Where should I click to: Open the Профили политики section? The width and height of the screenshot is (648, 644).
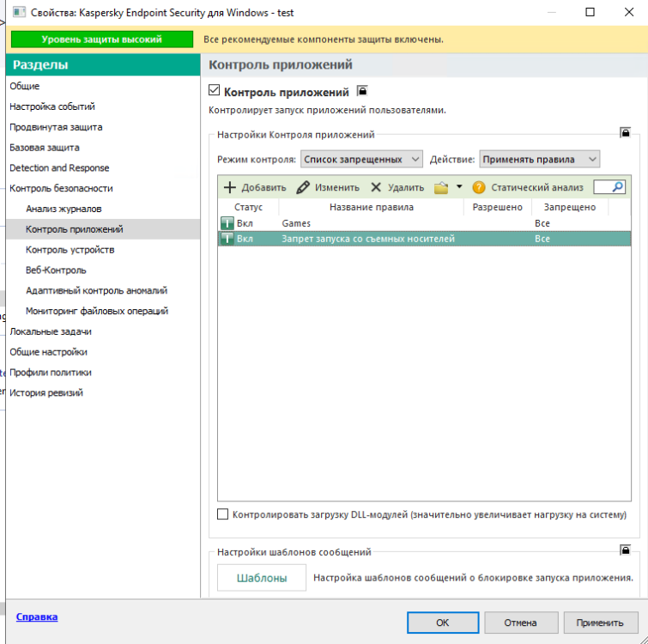point(51,373)
